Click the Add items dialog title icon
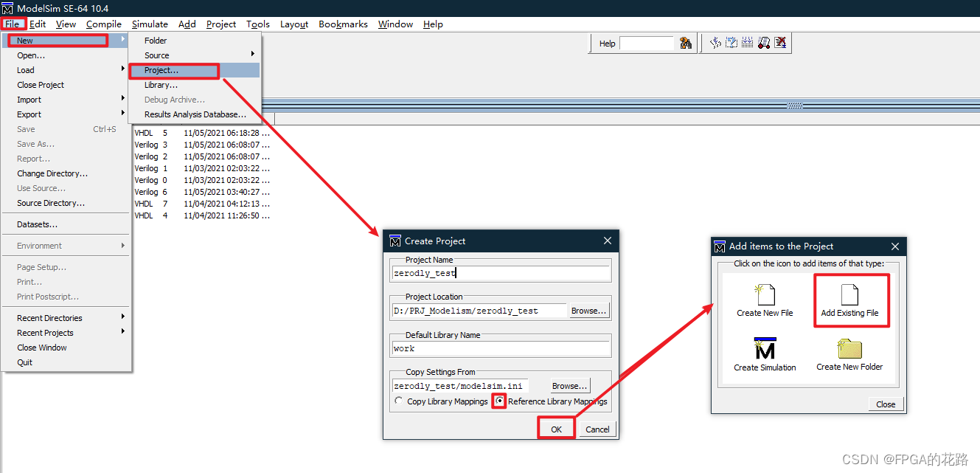 [720, 246]
